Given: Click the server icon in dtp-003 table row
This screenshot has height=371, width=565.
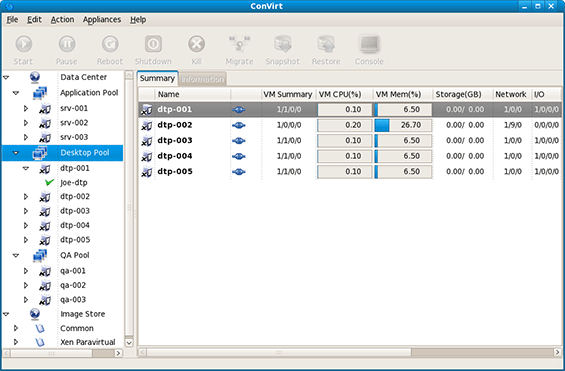Looking at the screenshot, I should coord(147,141).
